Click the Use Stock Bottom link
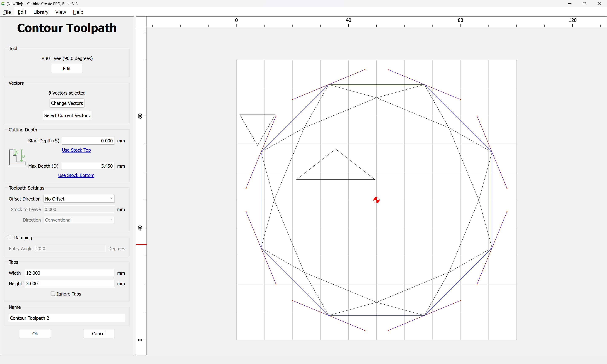 coord(76,175)
